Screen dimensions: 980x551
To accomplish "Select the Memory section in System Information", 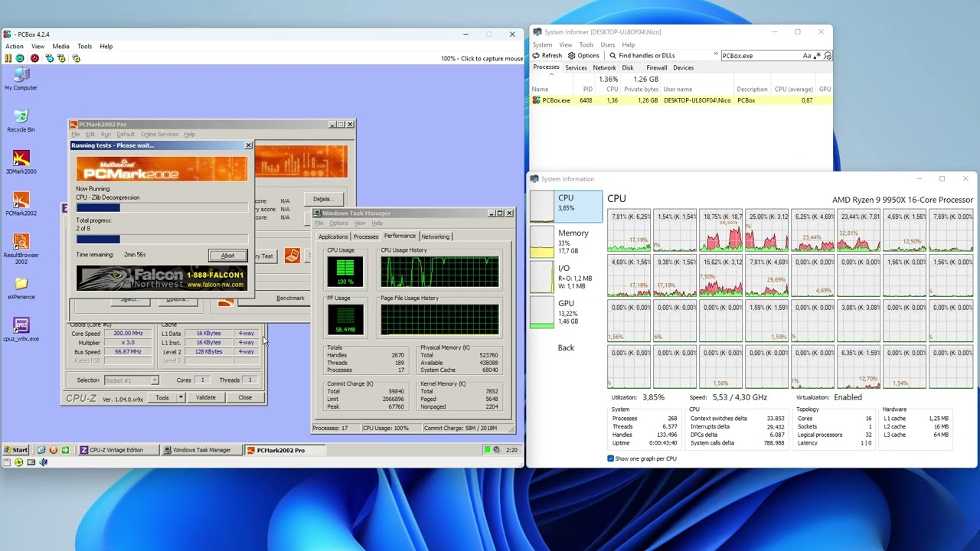I will pos(567,241).
